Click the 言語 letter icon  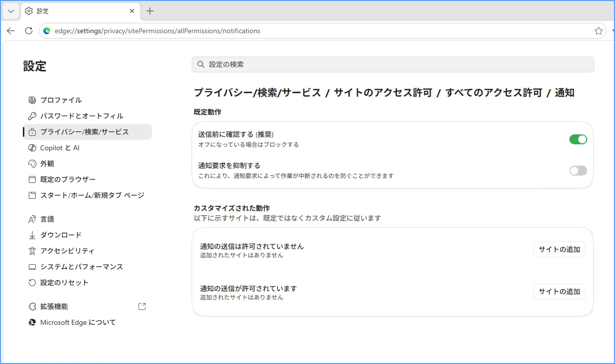[x=32, y=219]
